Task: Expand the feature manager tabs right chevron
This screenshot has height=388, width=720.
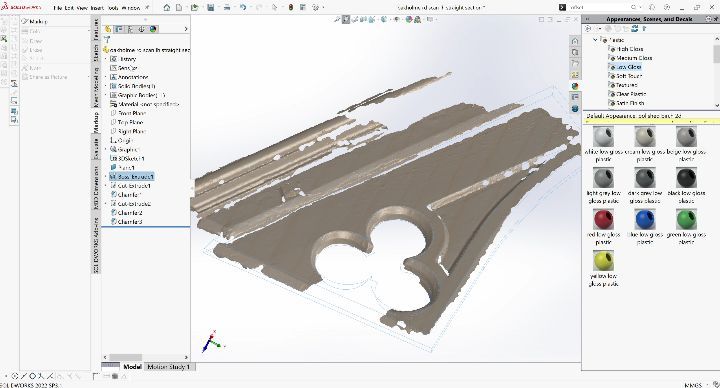Action: 186,29
